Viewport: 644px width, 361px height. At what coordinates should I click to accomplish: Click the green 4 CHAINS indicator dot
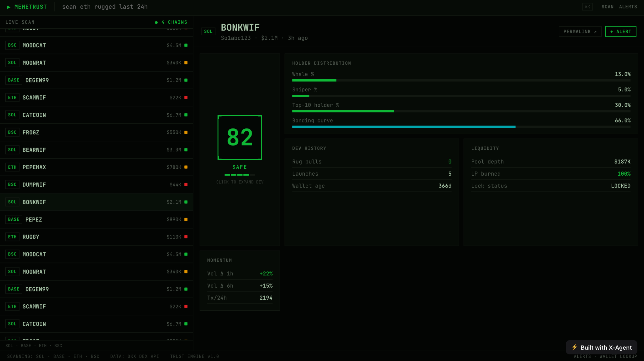coord(156,22)
